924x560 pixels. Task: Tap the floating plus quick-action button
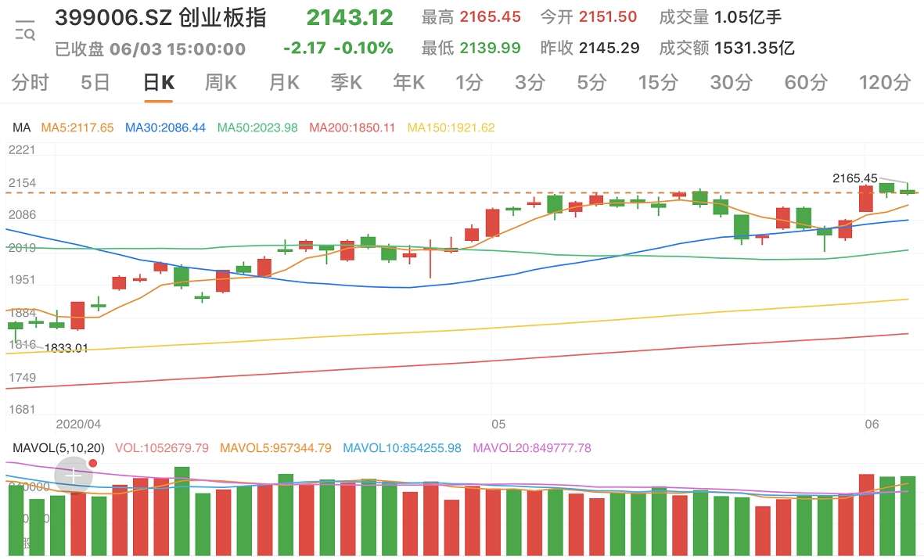coord(72,474)
